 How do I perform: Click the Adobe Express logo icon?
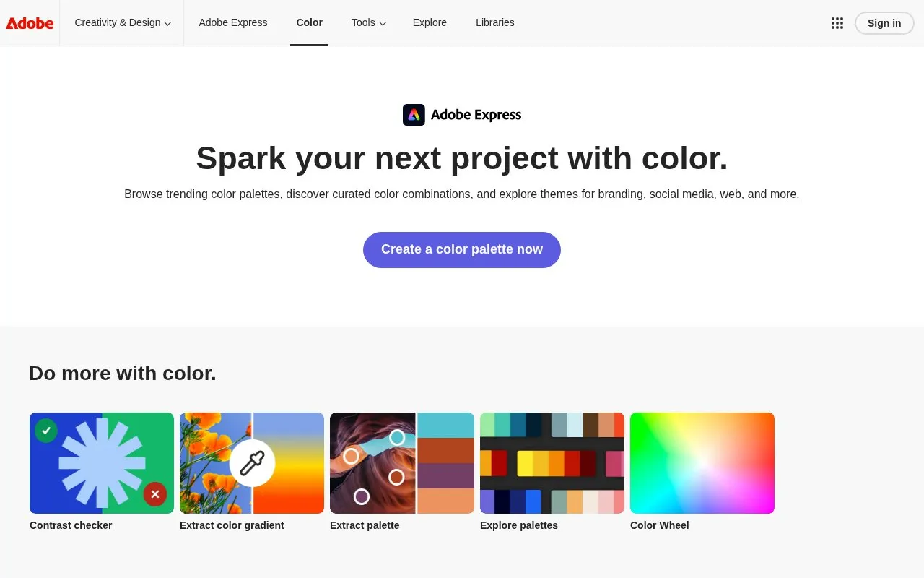(414, 115)
